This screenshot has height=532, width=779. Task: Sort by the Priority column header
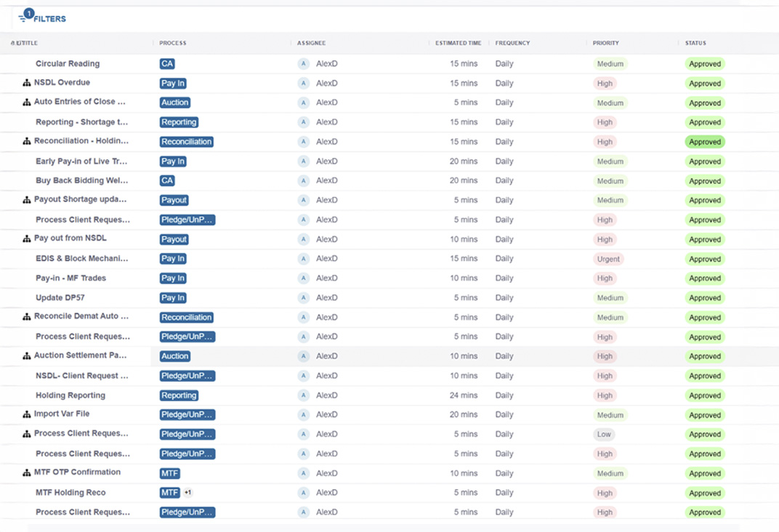point(606,44)
